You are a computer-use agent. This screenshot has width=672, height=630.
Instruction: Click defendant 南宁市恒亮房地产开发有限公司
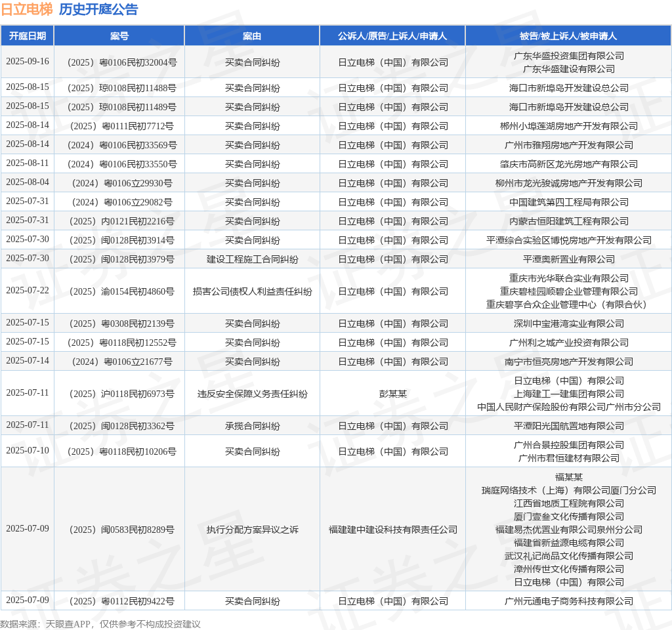coord(569,362)
